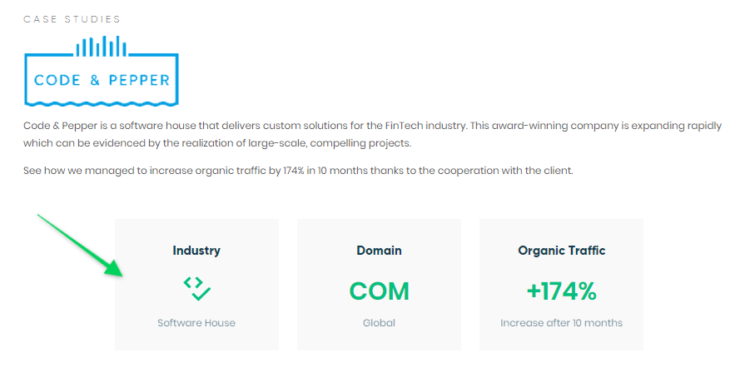Image resolution: width=750 pixels, height=373 pixels.
Task: Click the CODE & PEPPER logo text
Action: [x=102, y=80]
